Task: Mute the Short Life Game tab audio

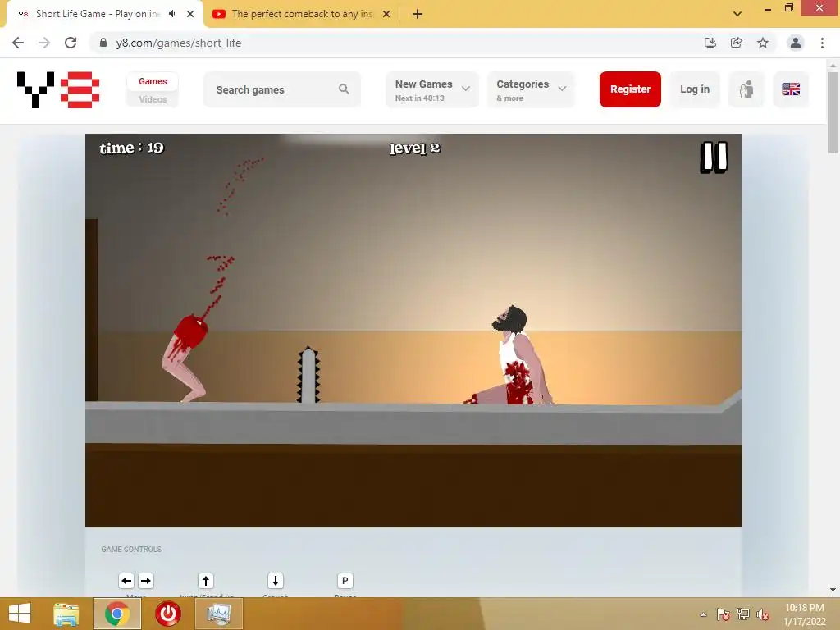Action: pyautogui.click(x=172, y=14)
